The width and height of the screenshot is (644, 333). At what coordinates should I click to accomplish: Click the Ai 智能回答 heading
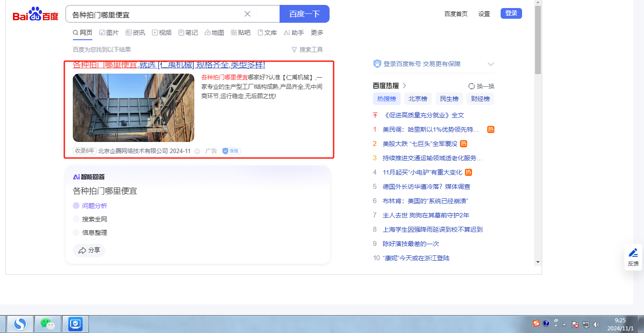(x=89, y=177)
